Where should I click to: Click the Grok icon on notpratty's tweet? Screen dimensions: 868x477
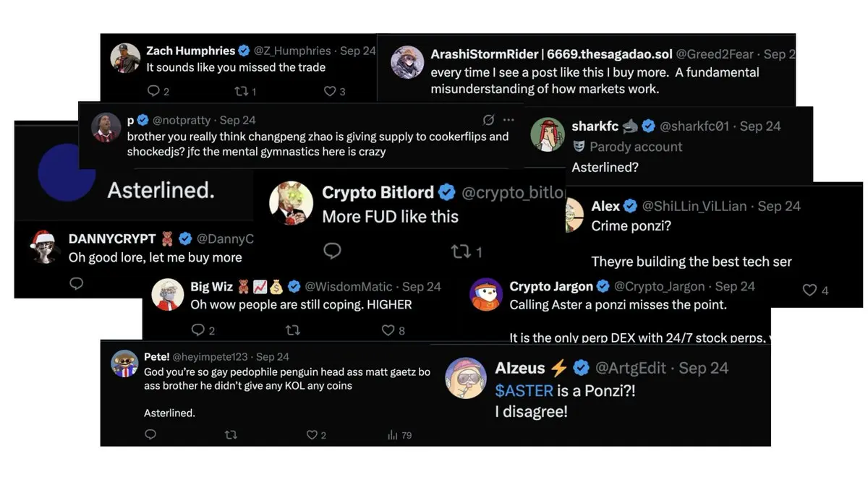[488, 120]
